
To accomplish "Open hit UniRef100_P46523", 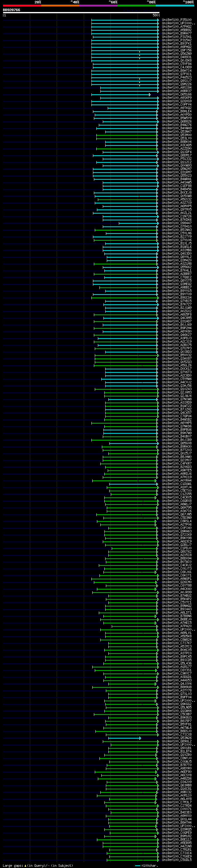I will (x=176, y=78).
